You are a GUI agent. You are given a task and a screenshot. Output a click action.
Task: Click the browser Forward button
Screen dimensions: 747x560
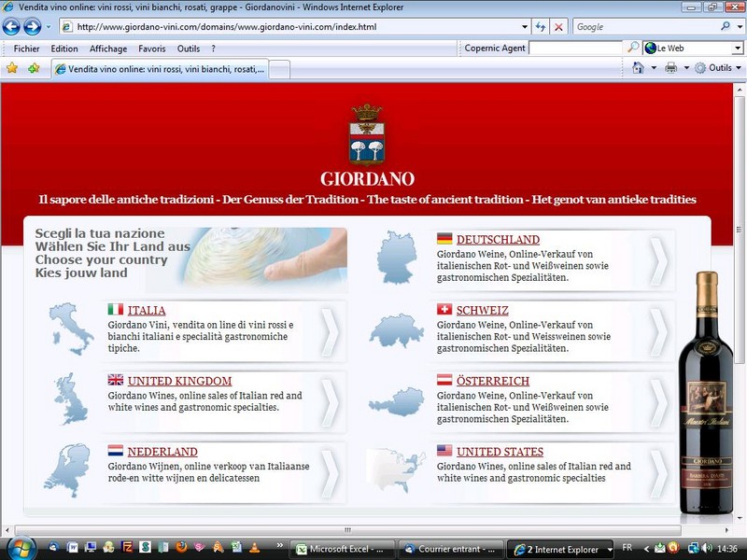pos(33,27)
